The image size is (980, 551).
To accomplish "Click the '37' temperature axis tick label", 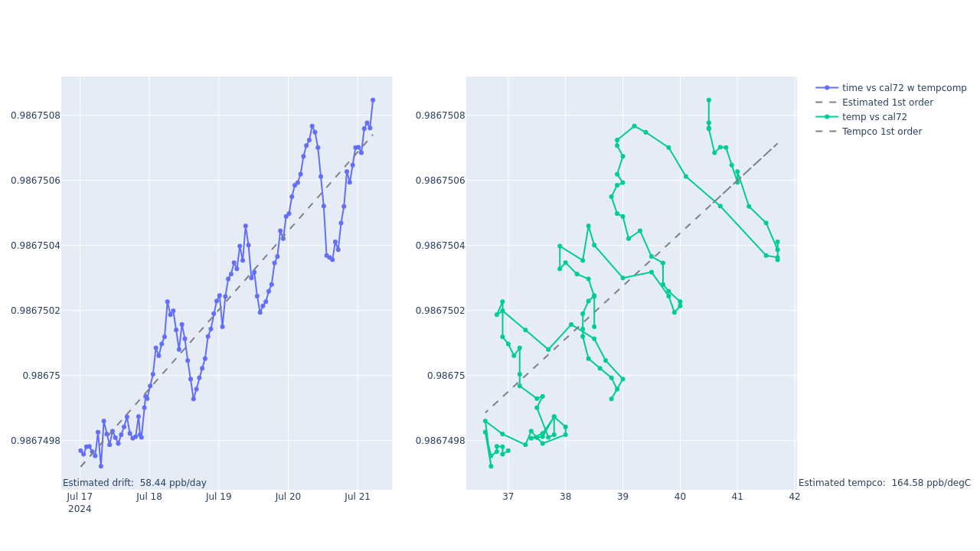I will point(508,497).
